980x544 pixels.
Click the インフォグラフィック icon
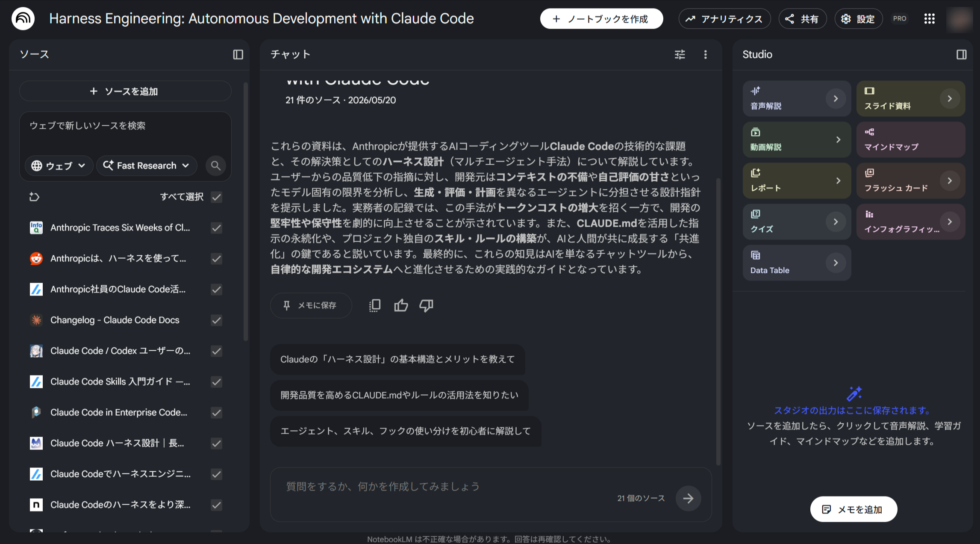coord(869,214)
